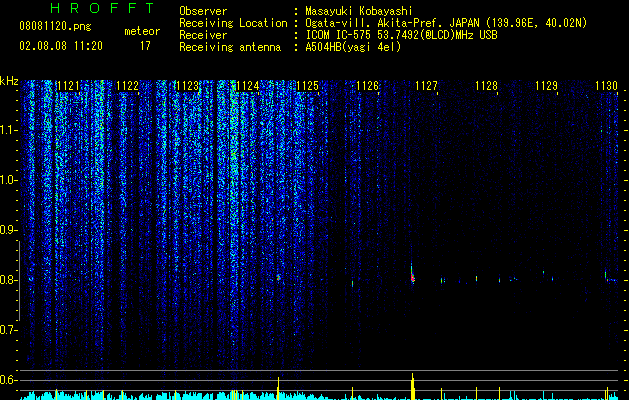Click the kHz axis unit label
Viewport: 629px width, 400px height.
click(9, 81)
